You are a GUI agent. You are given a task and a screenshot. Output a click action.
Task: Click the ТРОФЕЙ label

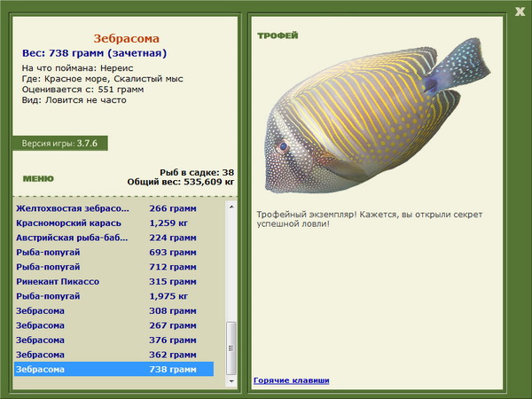[278, 35]
